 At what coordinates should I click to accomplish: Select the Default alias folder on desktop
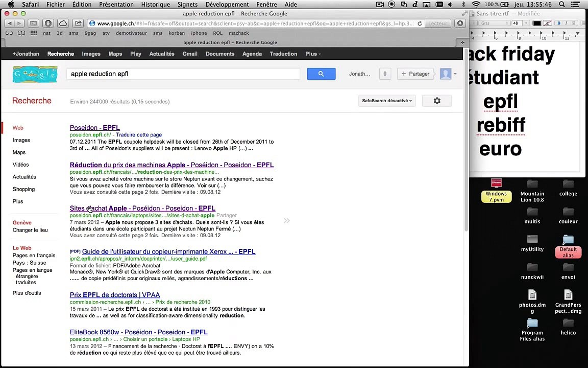click(568, 246)
